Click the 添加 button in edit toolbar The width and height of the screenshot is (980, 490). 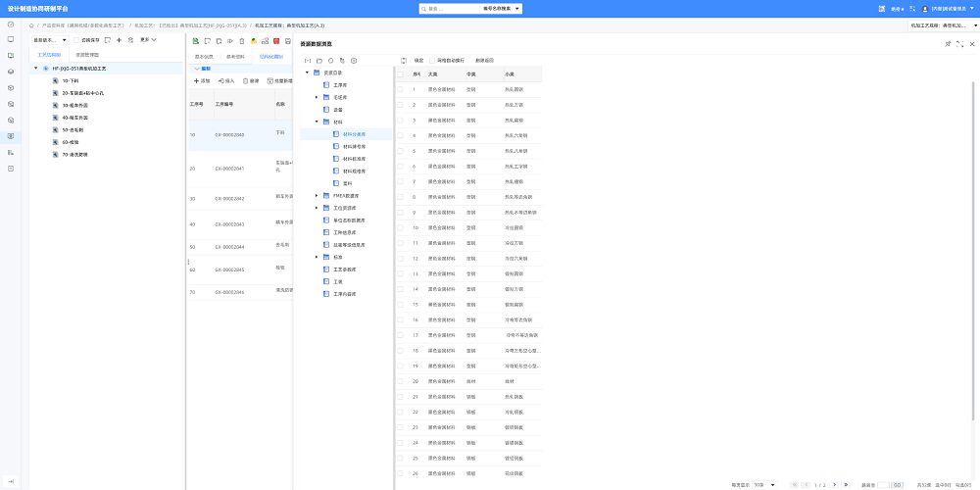point(202,81)
